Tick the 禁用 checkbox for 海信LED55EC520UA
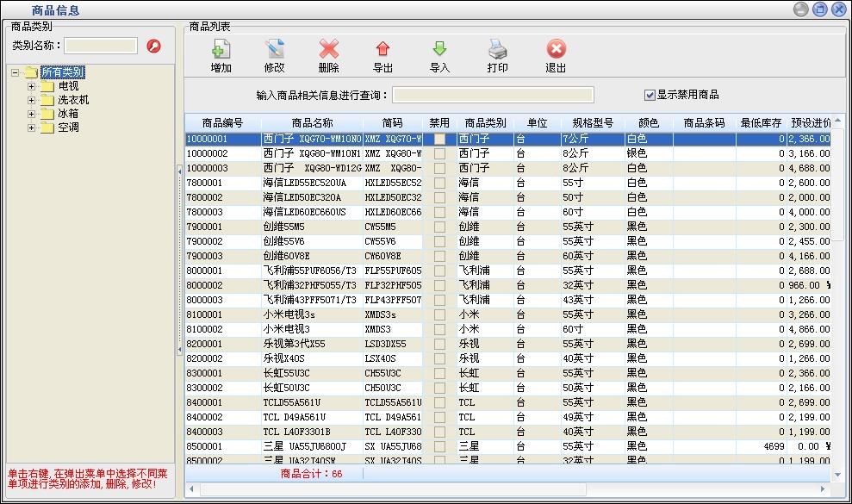 pos(439,183)
